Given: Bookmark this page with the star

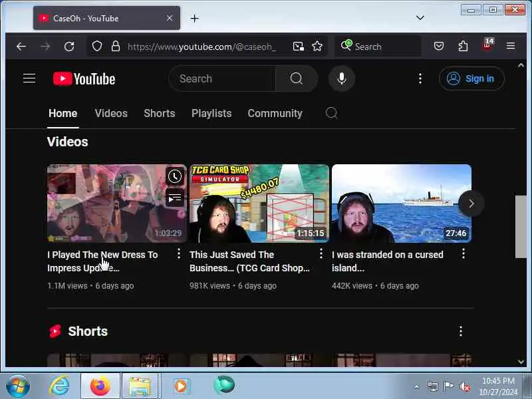Looking at the screenshot, I should pos(317,46).
